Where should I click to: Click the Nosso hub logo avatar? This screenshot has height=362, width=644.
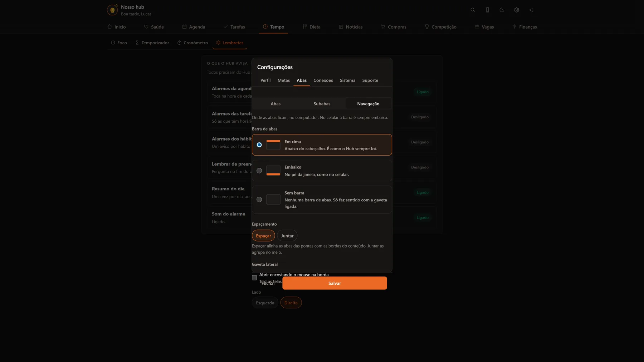[x=112, y=10]
